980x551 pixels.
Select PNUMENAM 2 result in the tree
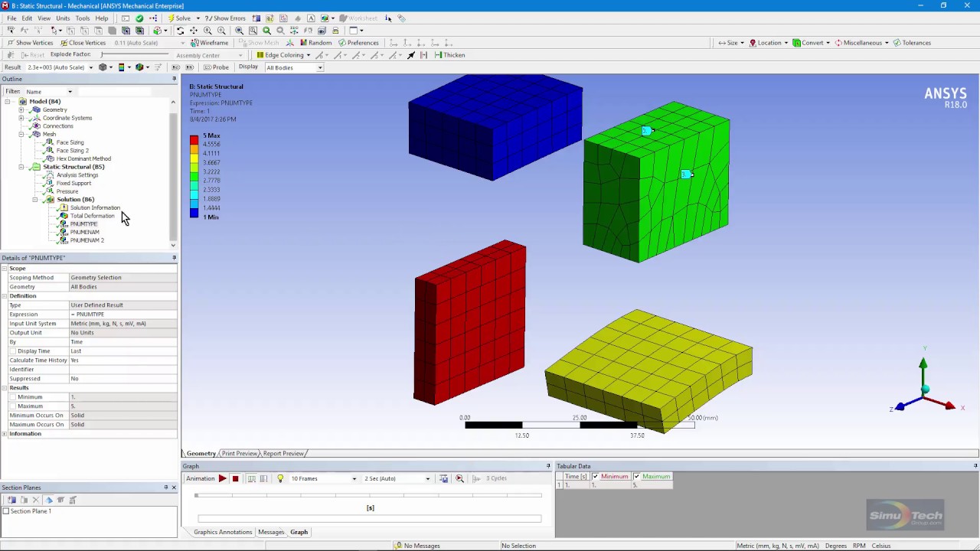(87, 240)
